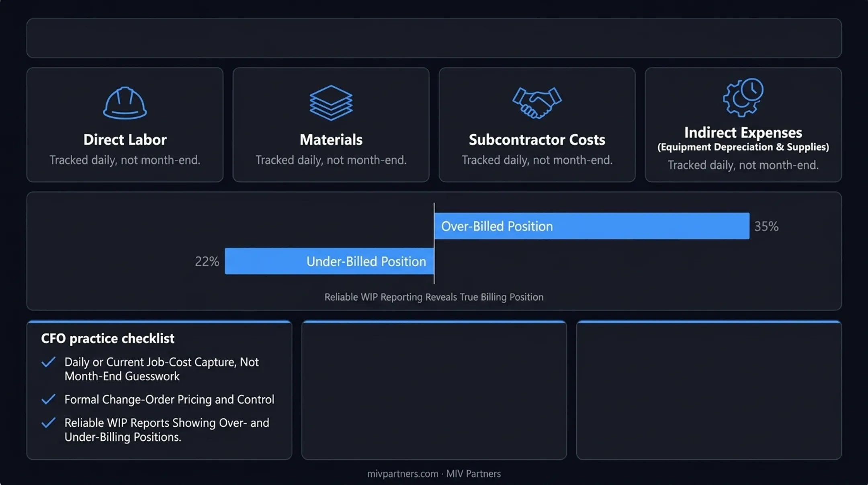Image resolution: width=868 pixels, height=485 pixels.
Task: Click the 22% value label
Action: tap(207, 261)
